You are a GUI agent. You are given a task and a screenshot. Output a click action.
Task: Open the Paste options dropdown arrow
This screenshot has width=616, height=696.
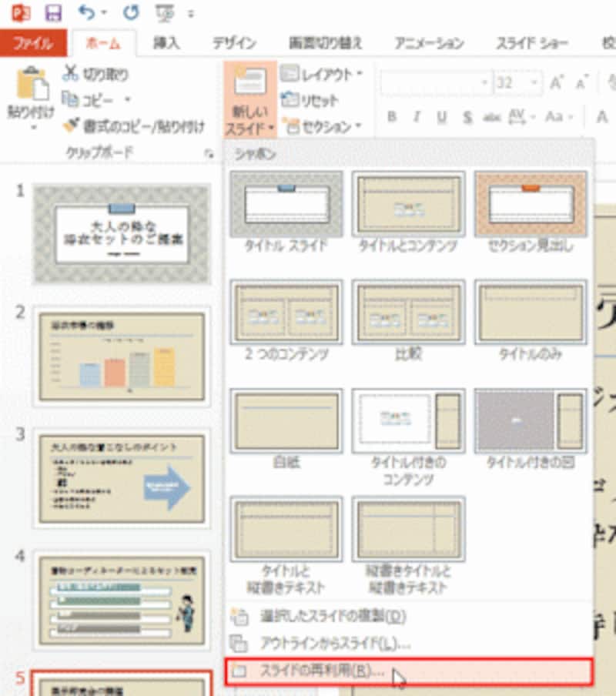34,127
